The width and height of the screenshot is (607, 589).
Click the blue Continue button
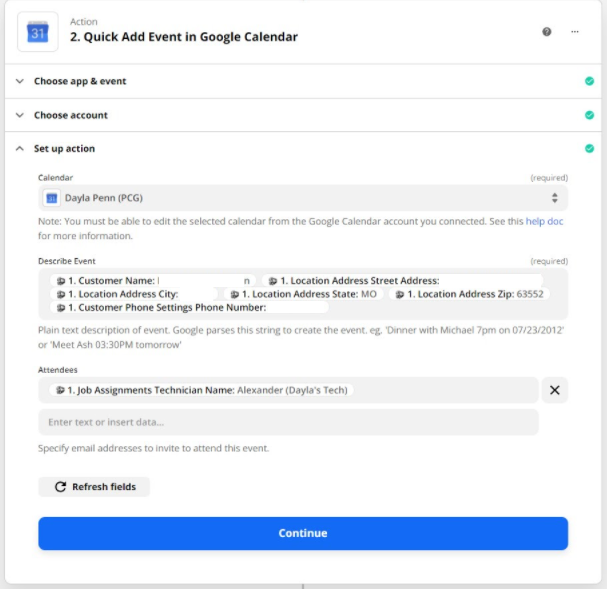click(x=303, y=533)
